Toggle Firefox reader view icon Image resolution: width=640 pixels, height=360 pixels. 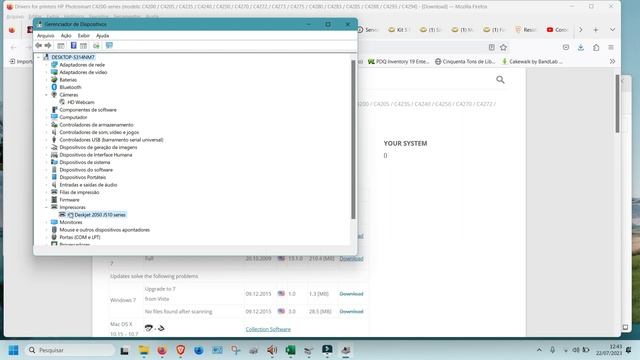(491, 47)
